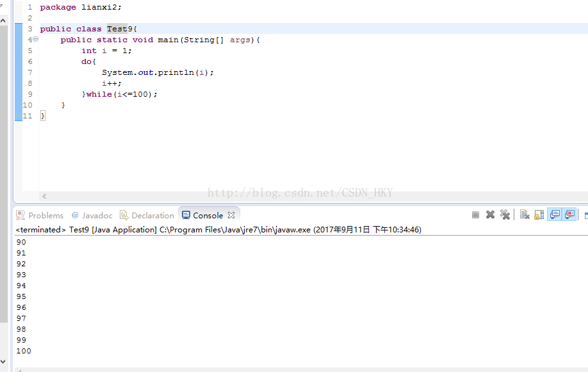This screenshot has height=372, width=588.
Task: Click console output line 100
Action: (24, 351)
